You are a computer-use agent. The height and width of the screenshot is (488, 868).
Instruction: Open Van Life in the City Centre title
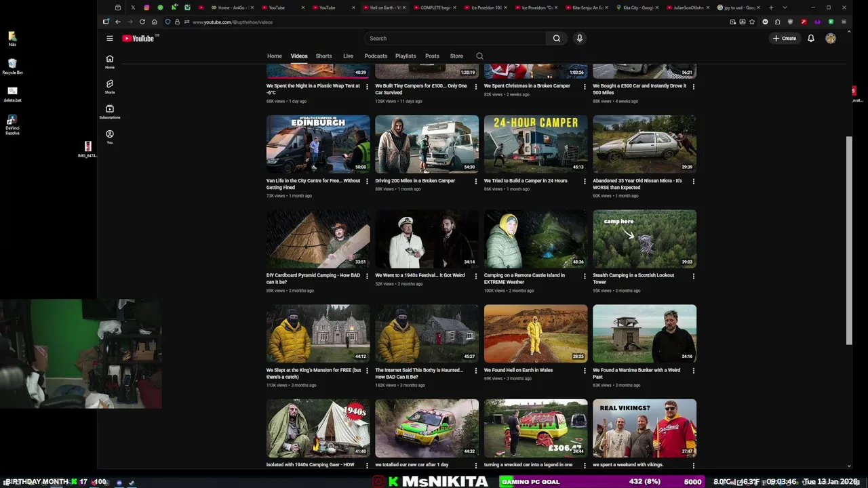click(x=313, y=184)
